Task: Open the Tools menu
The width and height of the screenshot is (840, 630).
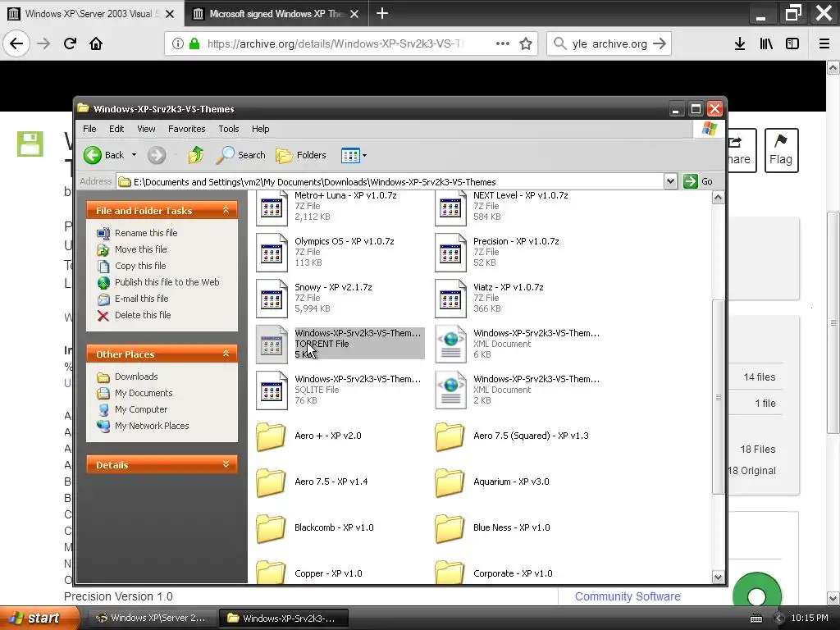Action: (228, 129)
